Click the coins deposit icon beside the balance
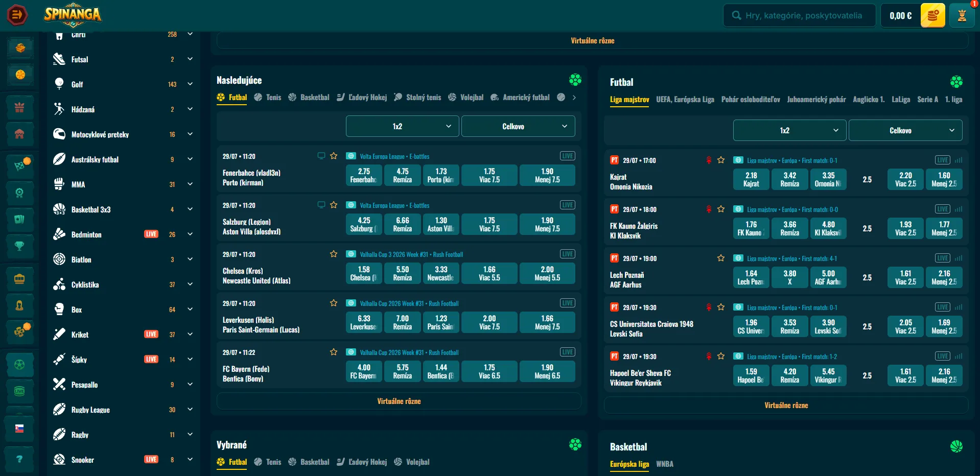Viewport: 980px width, 476px height. [932, 16]
